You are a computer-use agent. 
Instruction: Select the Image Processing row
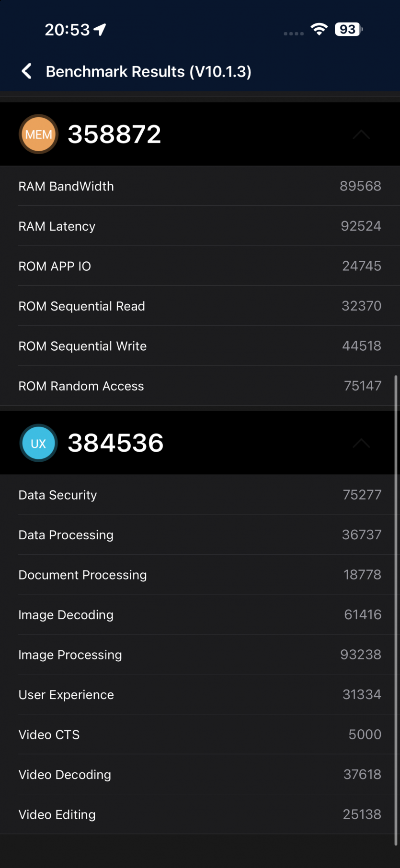click(200, 655)
